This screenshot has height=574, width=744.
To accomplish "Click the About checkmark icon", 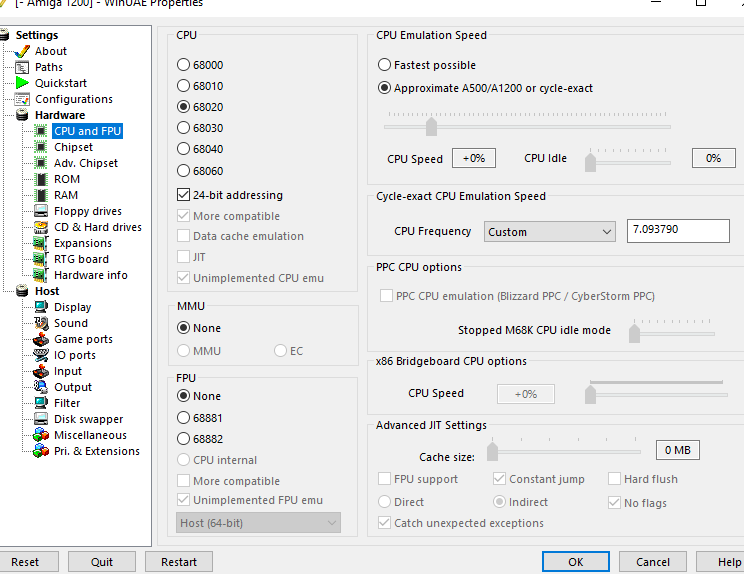I will point(22,51).
